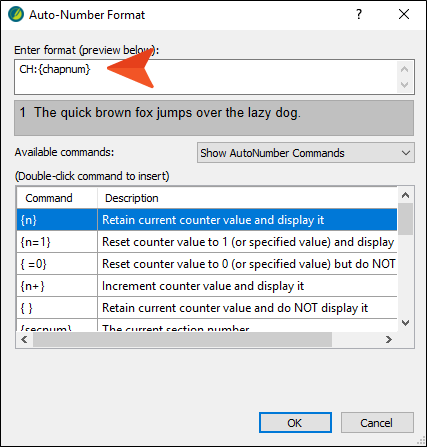The height and width of the screenshot is (447, 427).
Task: Click the format field's up scroll arrow
Action: pyautogui.click(x=405, y=69)
